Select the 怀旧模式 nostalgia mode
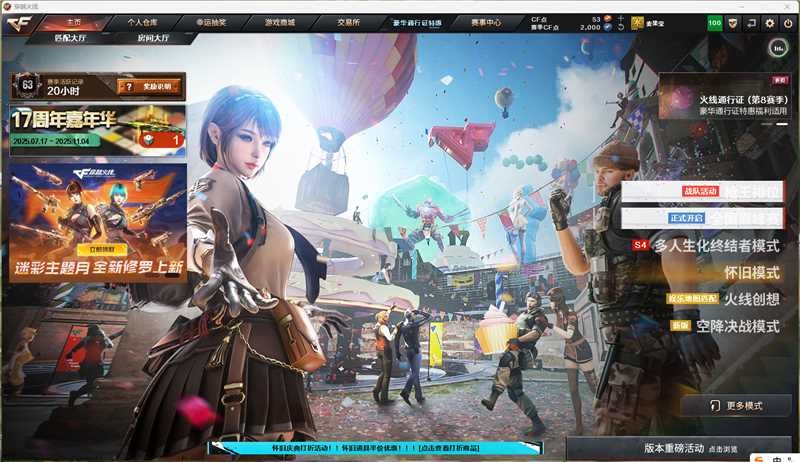The width and height of the screenshot is (800, 462). [x=752, y=272]
